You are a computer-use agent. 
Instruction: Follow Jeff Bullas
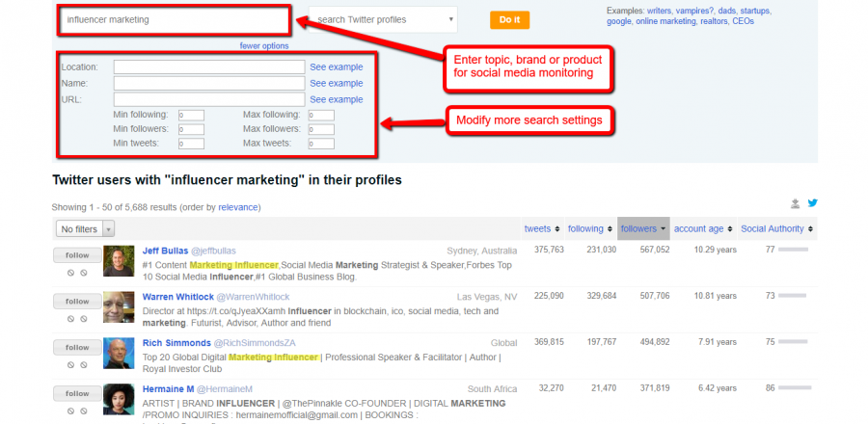77,255
